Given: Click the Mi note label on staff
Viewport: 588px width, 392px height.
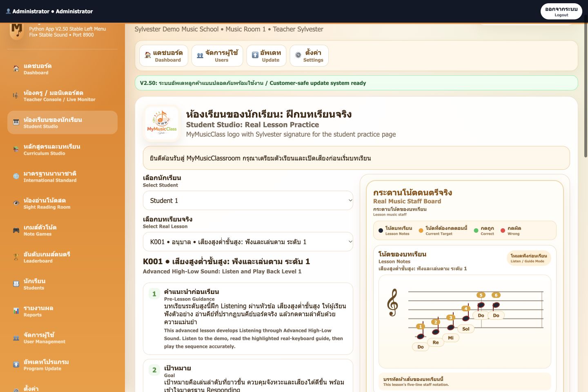Looking at the screenshot, I should 451,338.
